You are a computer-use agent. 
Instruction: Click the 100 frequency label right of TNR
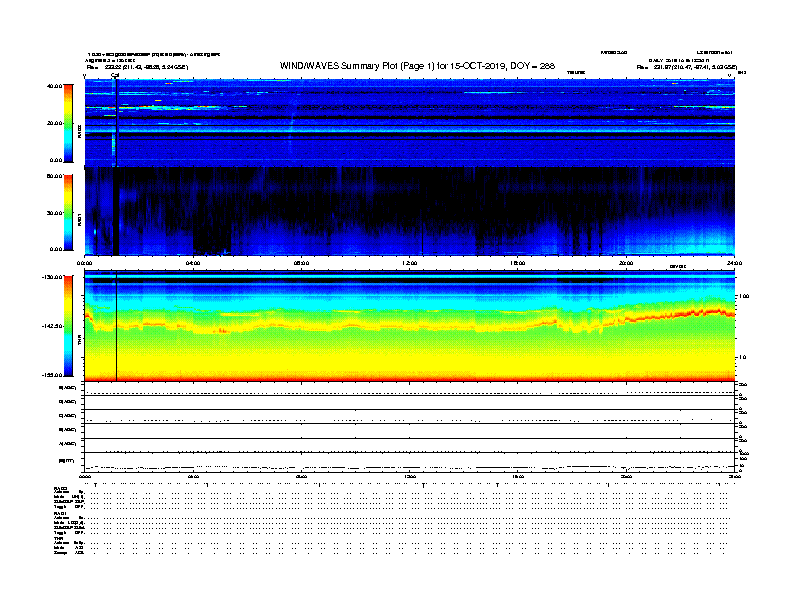pos(743,297)
